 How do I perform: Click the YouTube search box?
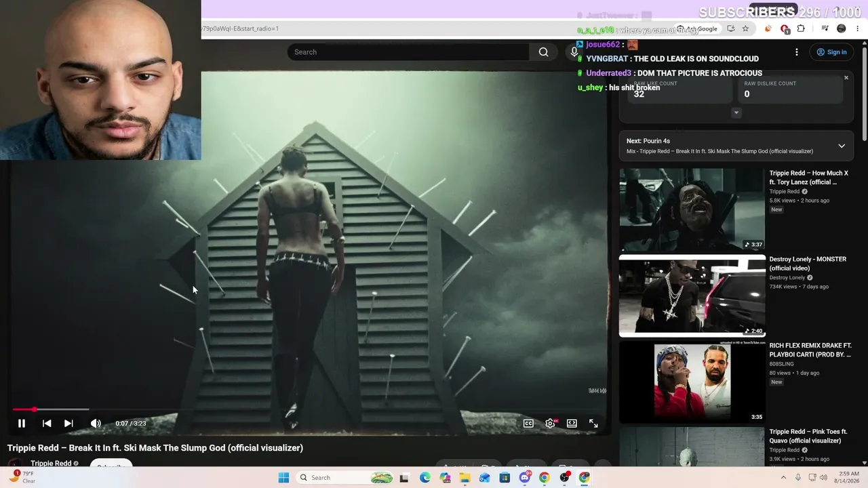[x=408, y=52]
